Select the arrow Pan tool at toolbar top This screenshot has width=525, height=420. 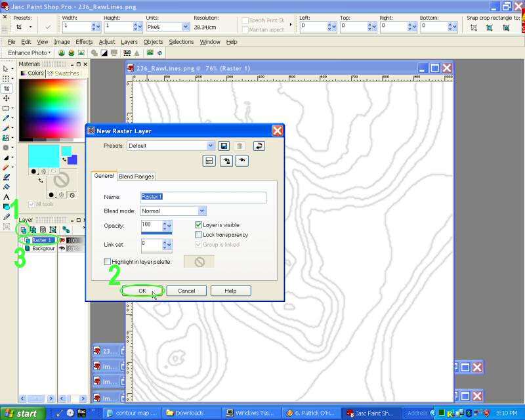pos(7,68)
